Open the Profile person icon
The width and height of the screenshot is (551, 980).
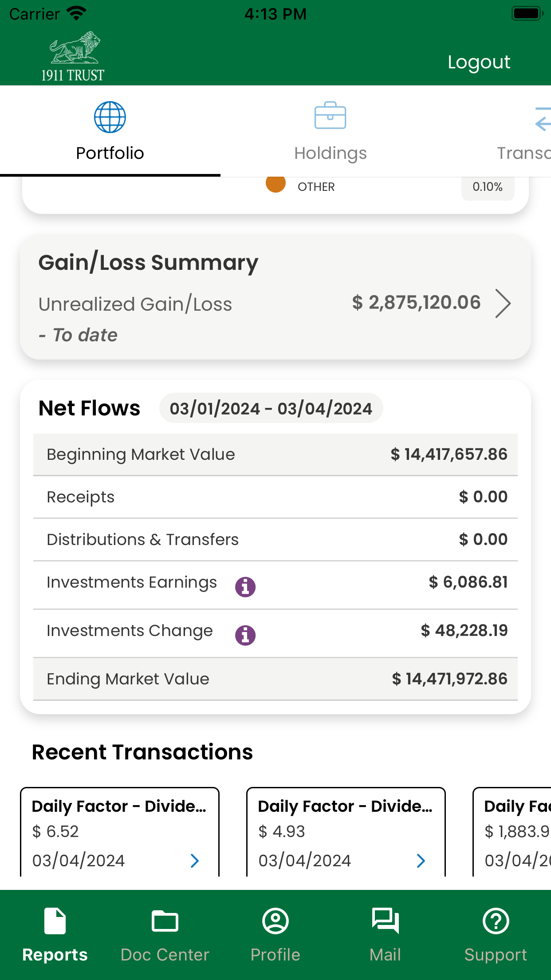275,921
